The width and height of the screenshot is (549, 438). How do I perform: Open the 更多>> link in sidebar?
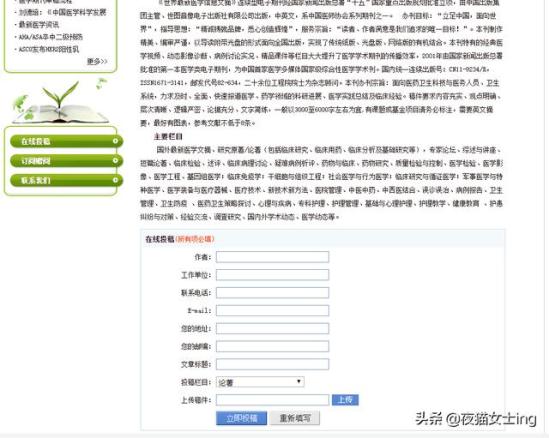(97, 62)
